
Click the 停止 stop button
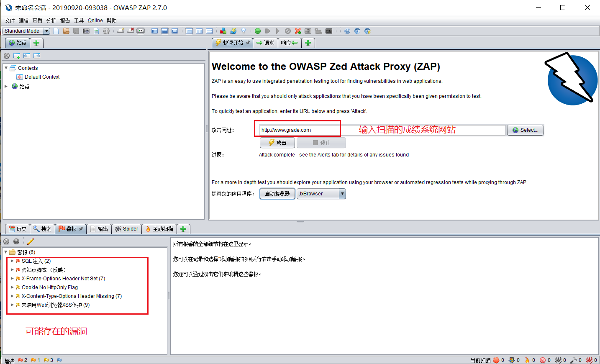pos(321,143)
